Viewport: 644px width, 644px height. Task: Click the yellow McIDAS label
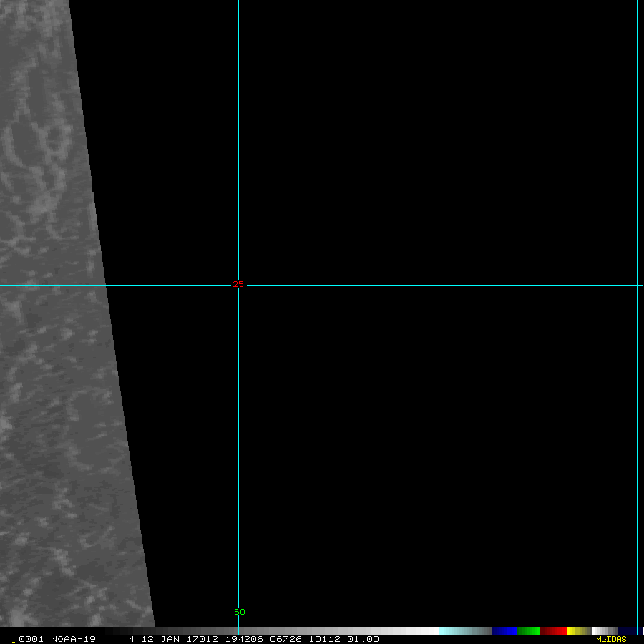click(x=610, y=639)
